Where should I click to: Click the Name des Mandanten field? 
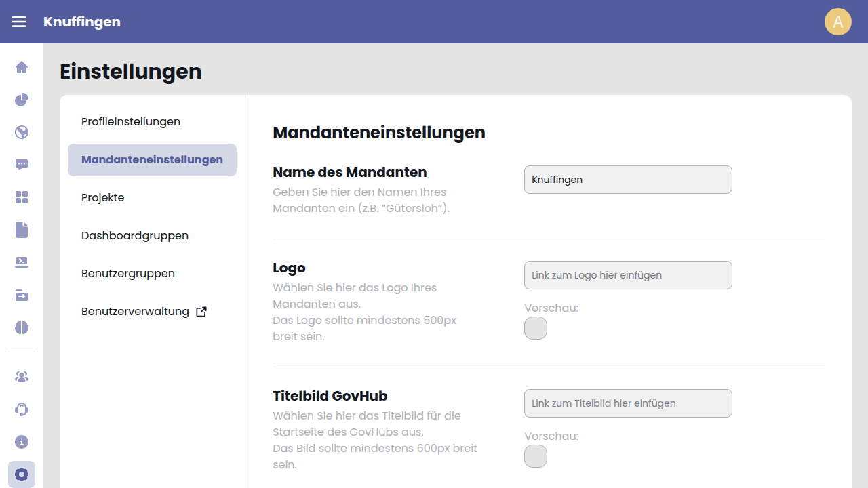pyautogui.click(x=628, y=180)
